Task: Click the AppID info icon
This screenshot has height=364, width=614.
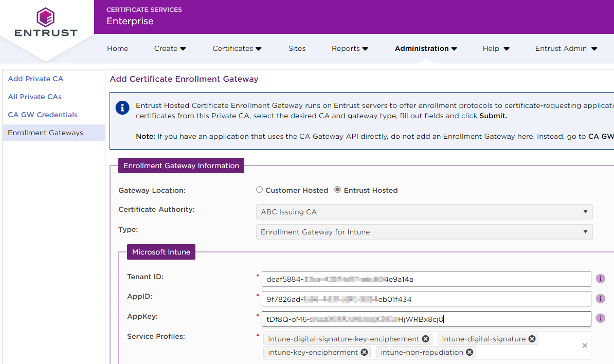Action: 600,299
